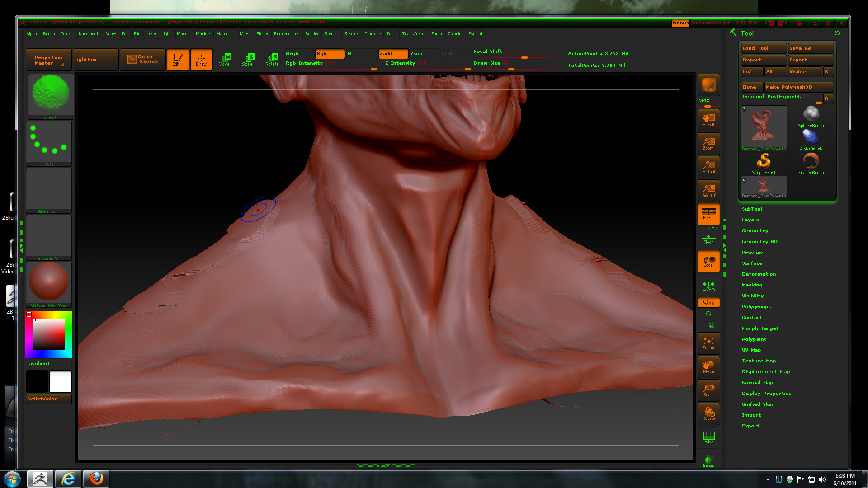Activate the AAHalf view icon

(708, 190)
